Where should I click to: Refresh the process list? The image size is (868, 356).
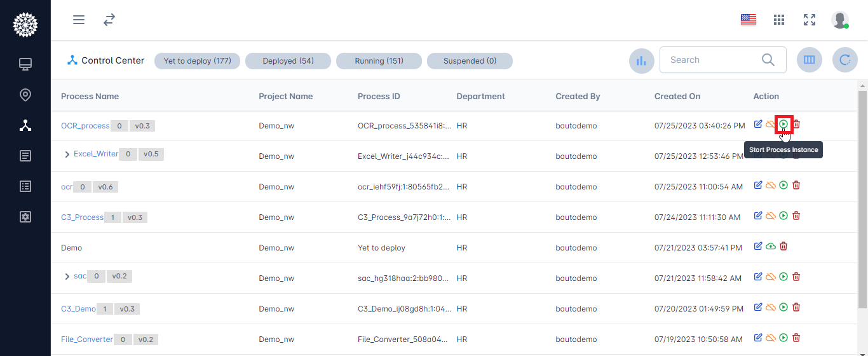(x=845, y=60)
